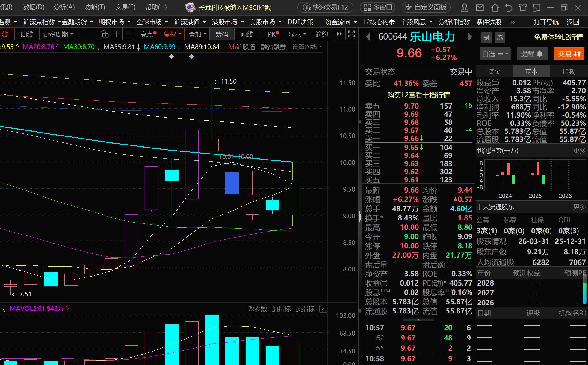The height and width of the screenshot is (365, 588).
Task: Zoom in the chart with plus icon
Action: point(117,34)
